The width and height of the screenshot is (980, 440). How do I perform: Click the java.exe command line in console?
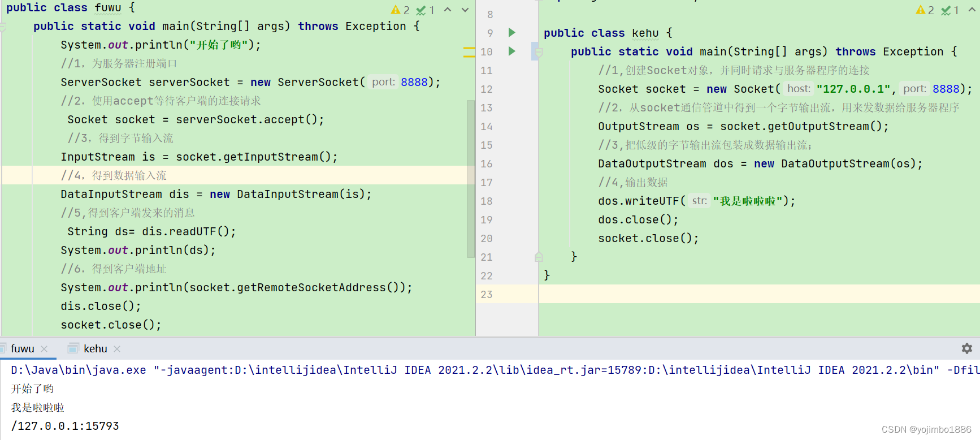(495, 370)
